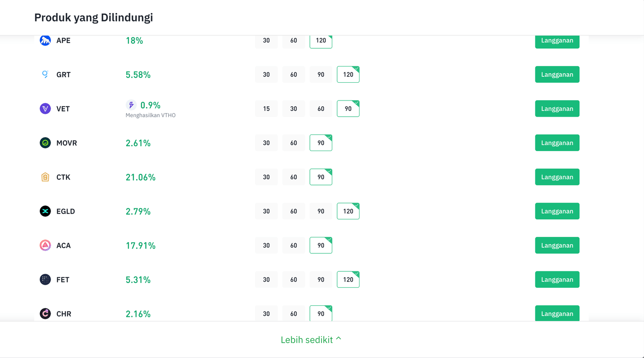Click the GRT coin icon
This screenshot has height=358, width=644.
(x=45, y=74)
